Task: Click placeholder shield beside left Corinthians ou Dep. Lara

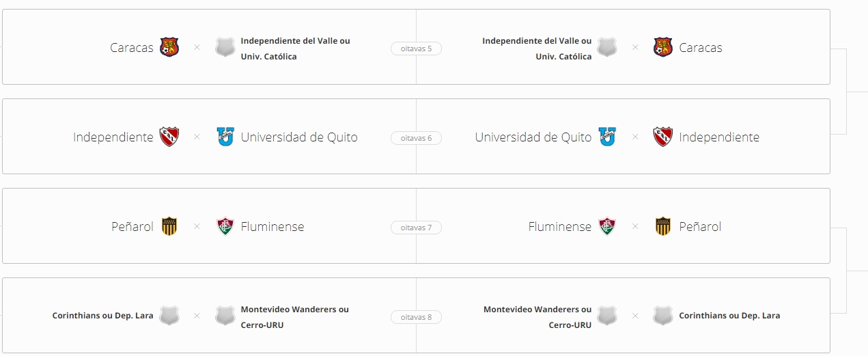Action: click(169, 316)
